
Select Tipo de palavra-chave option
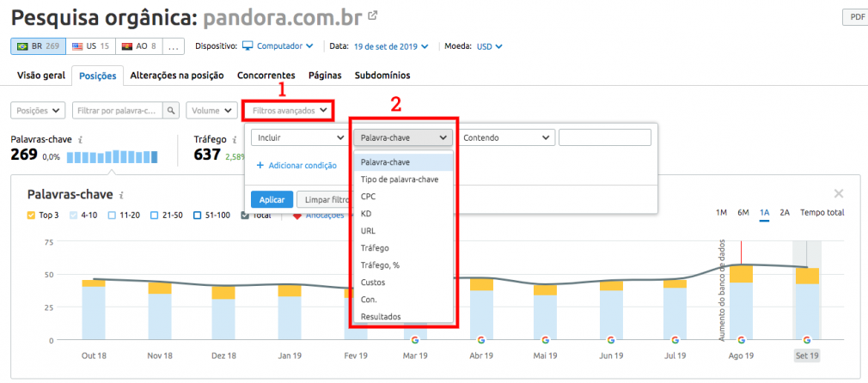pyautogui.click(x=404, y=179)
